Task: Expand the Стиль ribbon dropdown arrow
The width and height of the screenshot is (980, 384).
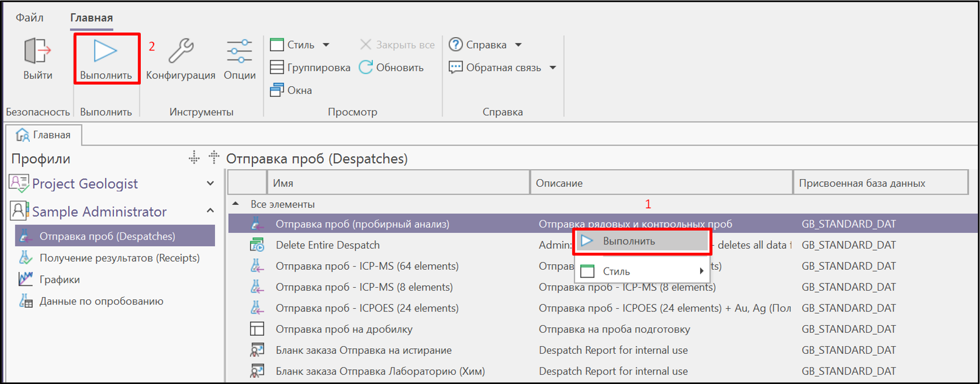Action: (326, 45)
